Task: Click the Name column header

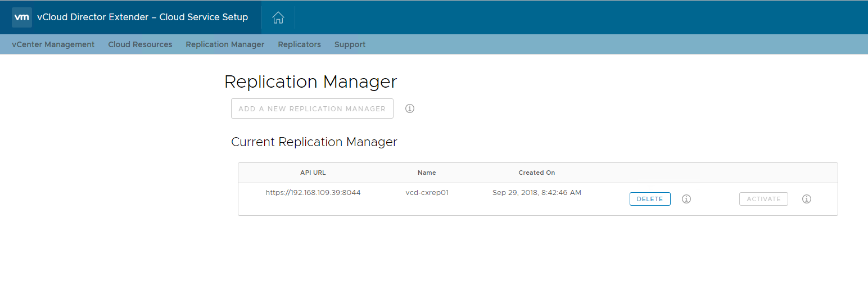Action: pos(427,173)
